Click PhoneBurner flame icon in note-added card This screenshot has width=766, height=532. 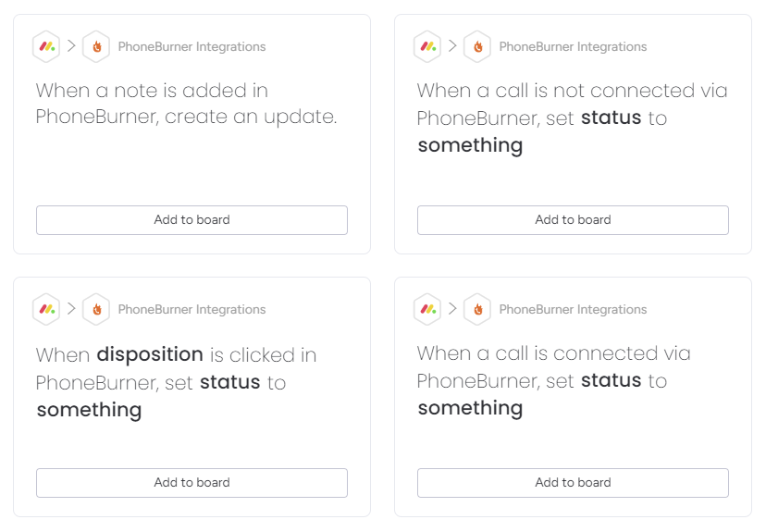pyautogui.click(x=96, y=46)
